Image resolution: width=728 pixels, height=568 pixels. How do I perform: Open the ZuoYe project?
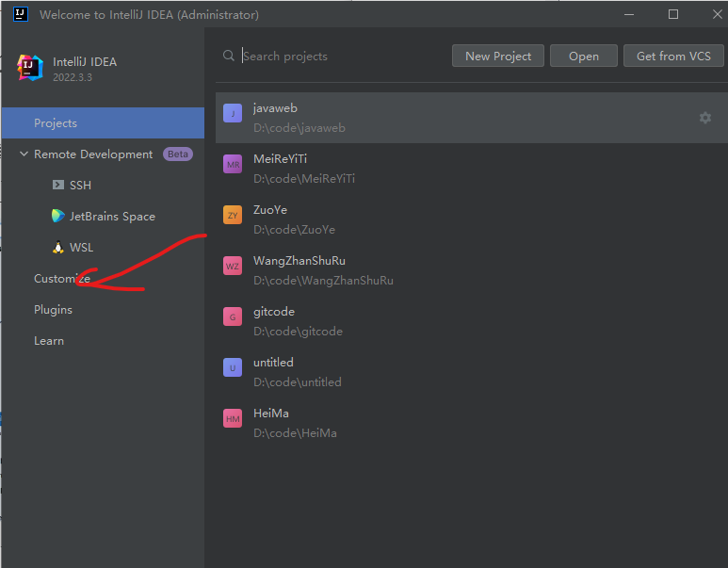472,219
